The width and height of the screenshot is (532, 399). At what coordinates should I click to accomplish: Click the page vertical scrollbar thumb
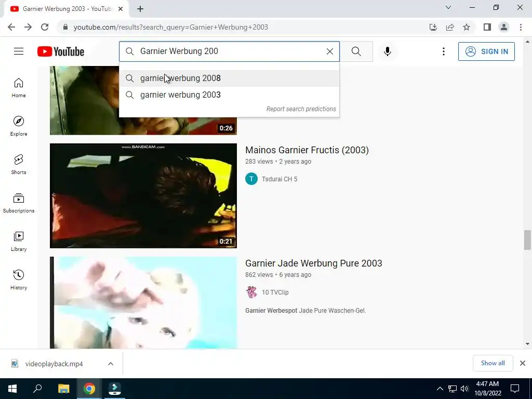(x=527, y=240)
